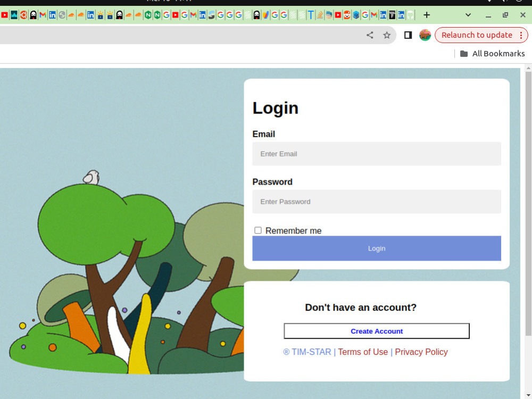
Task: Switch to the Reddit tab
Action: pyautogui.click(x=347, y=15)
